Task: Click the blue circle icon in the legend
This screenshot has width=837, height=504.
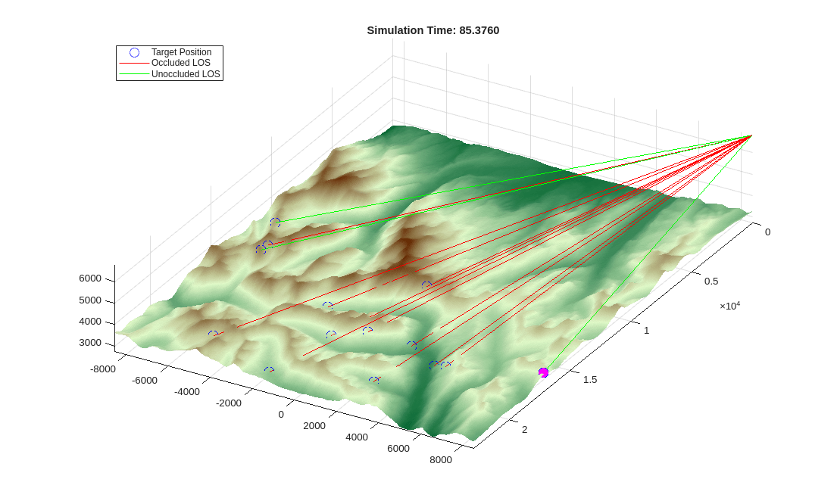Action: tap(134, 51)
